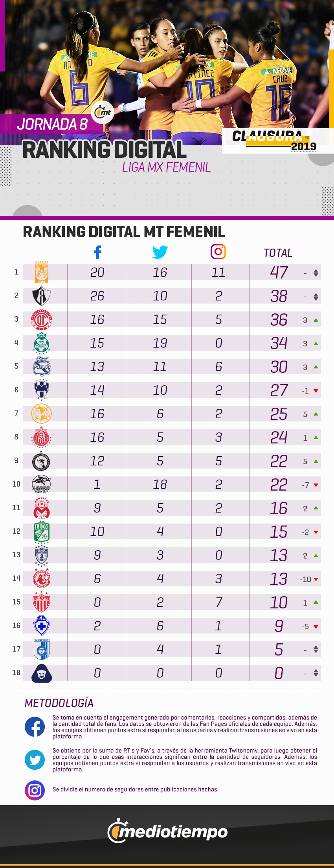This screenshot has height=868, width=334.
Task: Click the round Instagram icon under Metodología
Action: (x=35, y=790)
